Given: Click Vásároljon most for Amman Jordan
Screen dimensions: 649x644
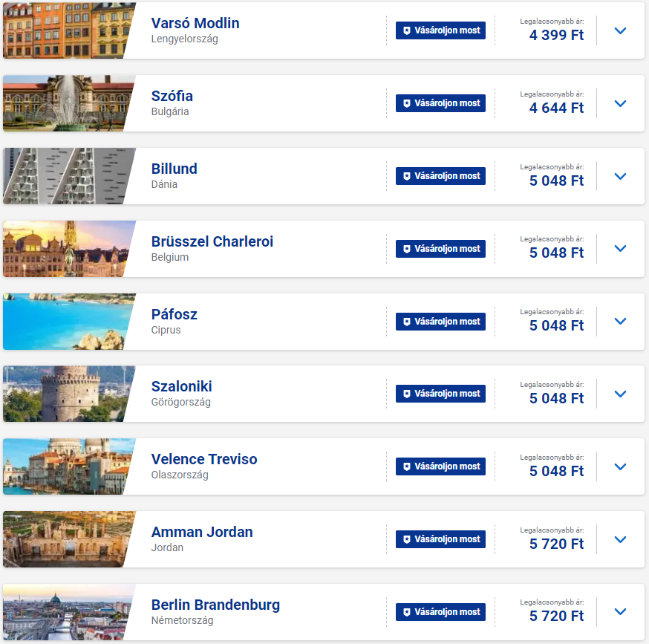Looking at the screenshot, I should 440,539.
